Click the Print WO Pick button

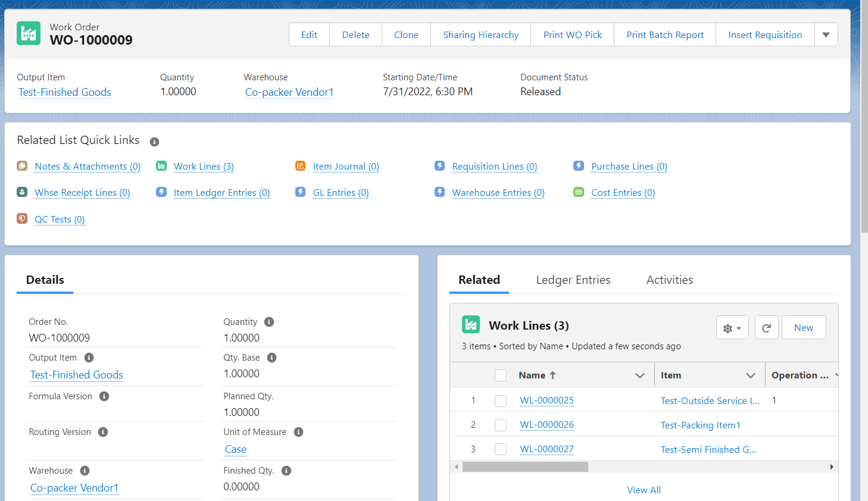pos(573,35)
